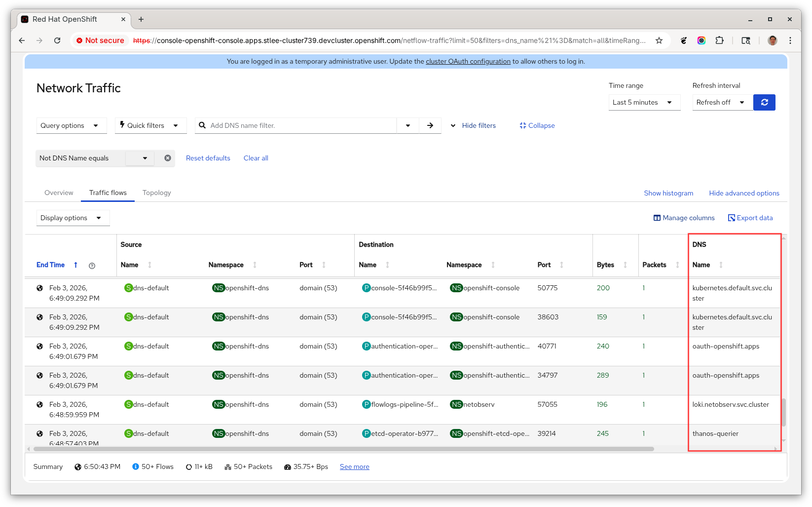This screenshot has height=507, width=812.
Task: Click the End Time help question icon
Action: pyautogui.click(x=92, y=266)
